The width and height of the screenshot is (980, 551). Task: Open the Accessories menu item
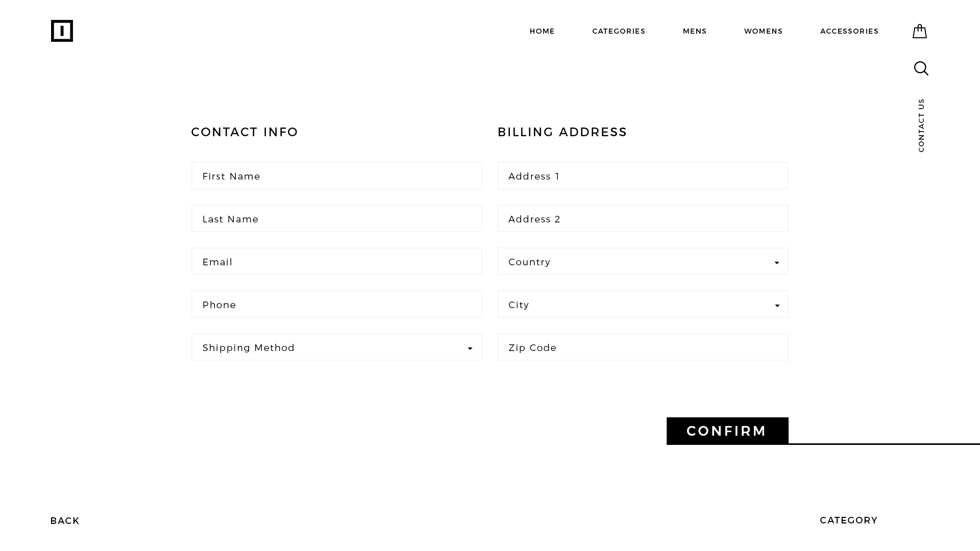click(x=849, y=31)
